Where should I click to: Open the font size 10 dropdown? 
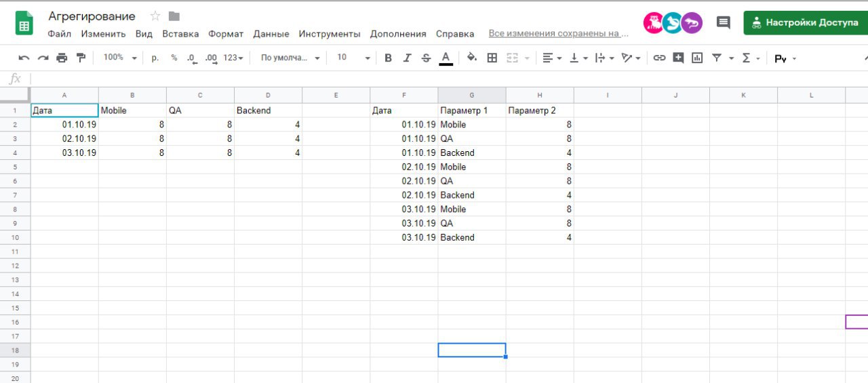point(354,58)
